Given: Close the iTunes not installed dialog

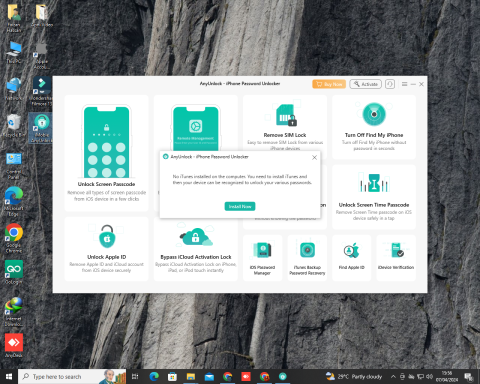Looking at the screenshot, I should (314, 157).
